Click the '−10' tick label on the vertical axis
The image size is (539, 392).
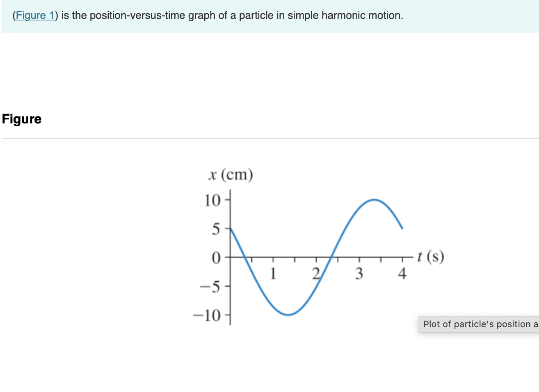tap(207, 315)
